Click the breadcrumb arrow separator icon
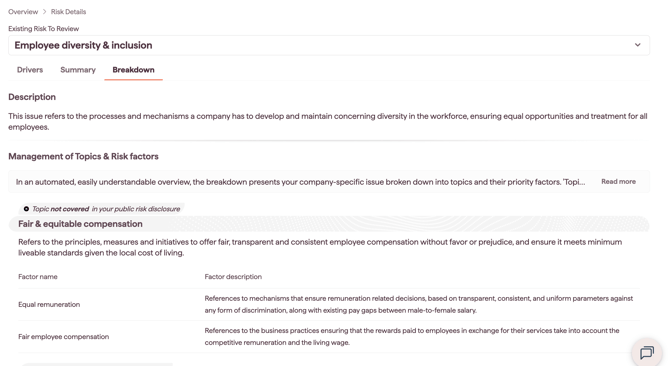This screenshot has width=670, height=366. [44, 12]
